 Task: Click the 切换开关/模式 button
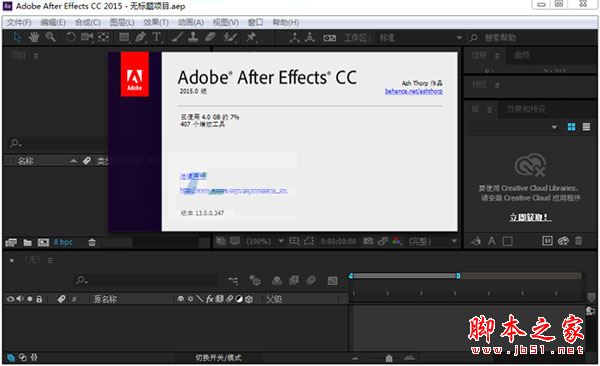click(218, 358)
